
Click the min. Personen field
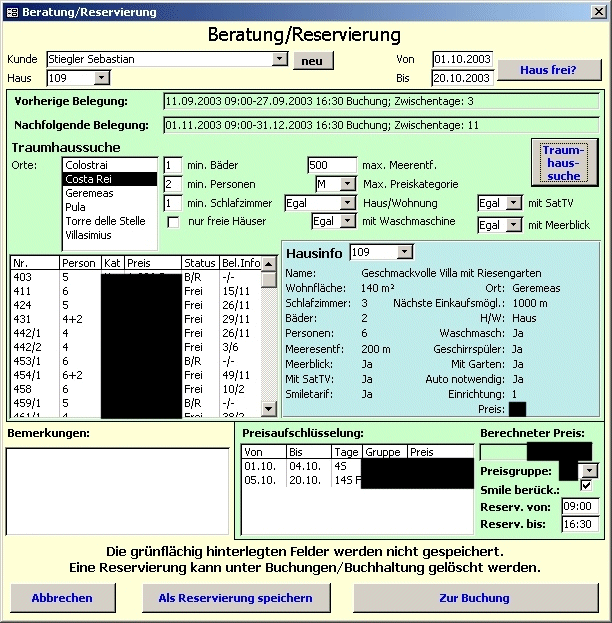[173, 184]
